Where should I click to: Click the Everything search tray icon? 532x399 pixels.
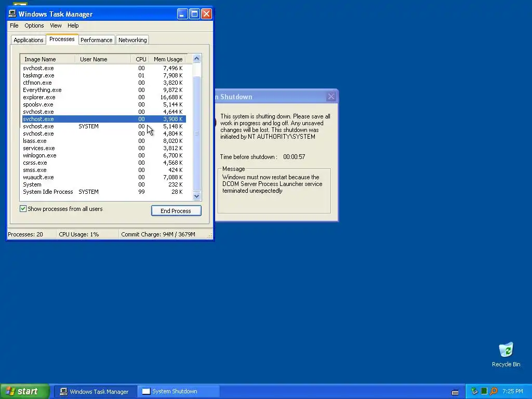click(494, 391)
